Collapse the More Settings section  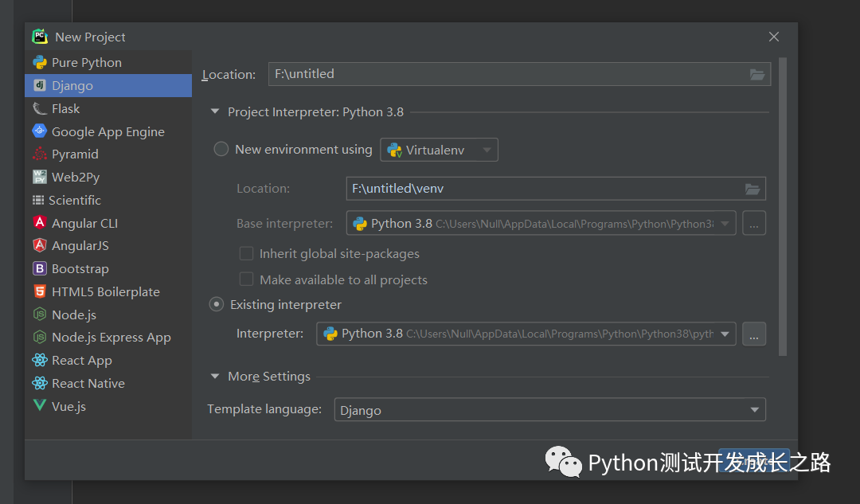tap(215, 377)
